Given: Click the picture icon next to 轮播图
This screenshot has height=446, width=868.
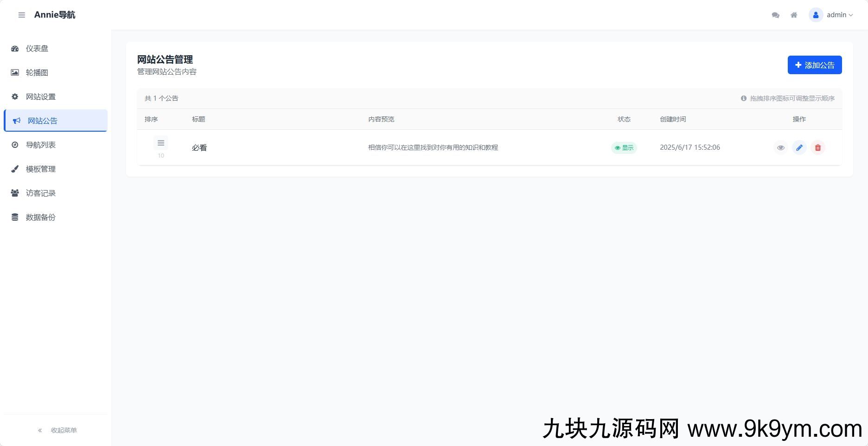Looking at the screenshot, I should pos(15,72).
